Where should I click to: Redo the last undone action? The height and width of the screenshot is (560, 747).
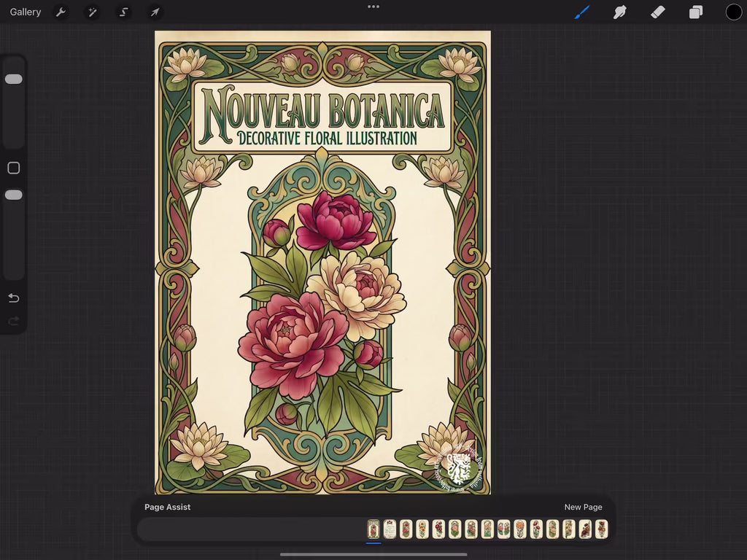14,321
